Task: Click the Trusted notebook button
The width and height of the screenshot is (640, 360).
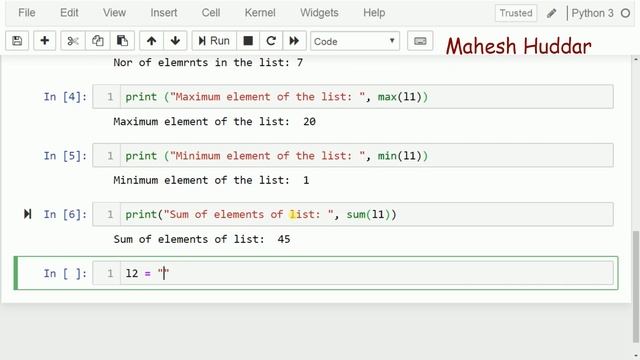Action: (516, 13)
